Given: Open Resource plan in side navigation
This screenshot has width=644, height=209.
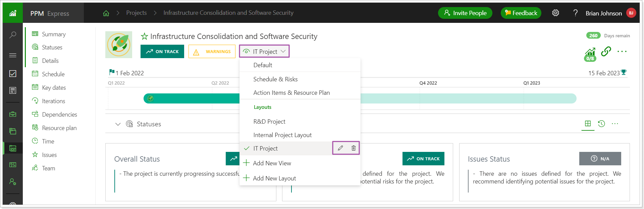Looking at the screenshot, I should pyautogui.click(x=54, y=128).
